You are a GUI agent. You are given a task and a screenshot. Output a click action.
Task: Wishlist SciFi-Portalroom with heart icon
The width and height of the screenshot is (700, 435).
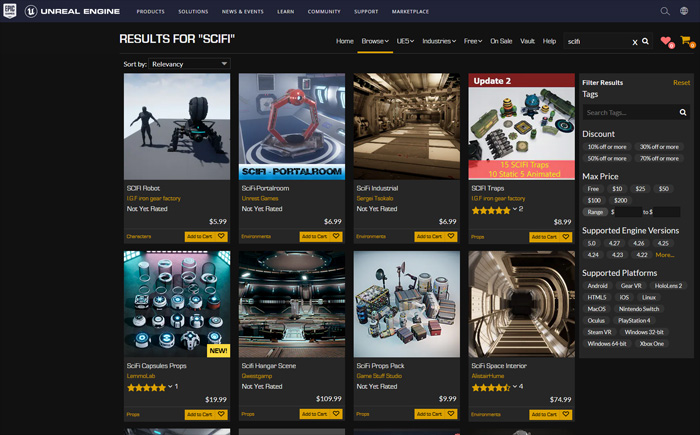tap(336, 236)
